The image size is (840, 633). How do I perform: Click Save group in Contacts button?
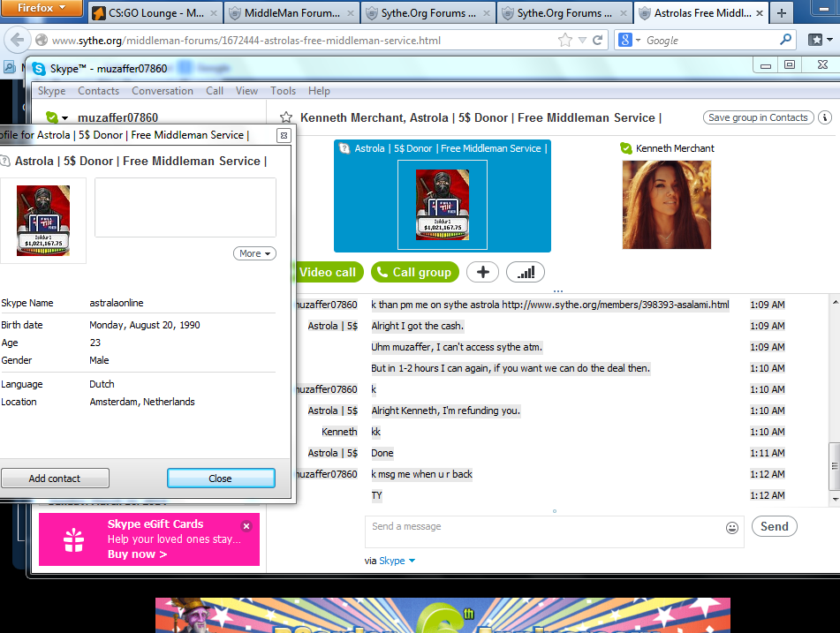pyautogui.click(x=758, y=117)
